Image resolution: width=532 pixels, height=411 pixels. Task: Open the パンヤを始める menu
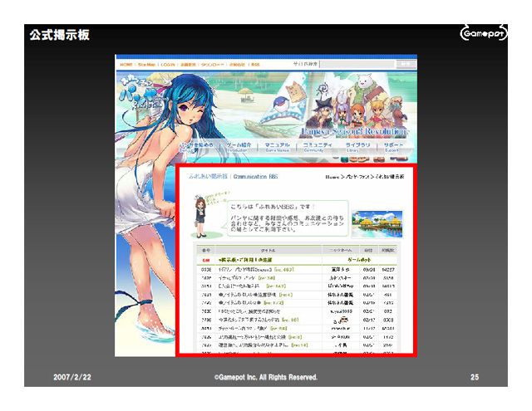click(x=197, y=147)
